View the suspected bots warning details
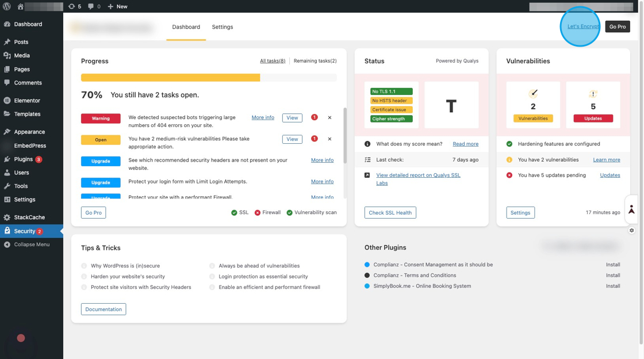Screen dimensions: 644x359 [292, 118]
